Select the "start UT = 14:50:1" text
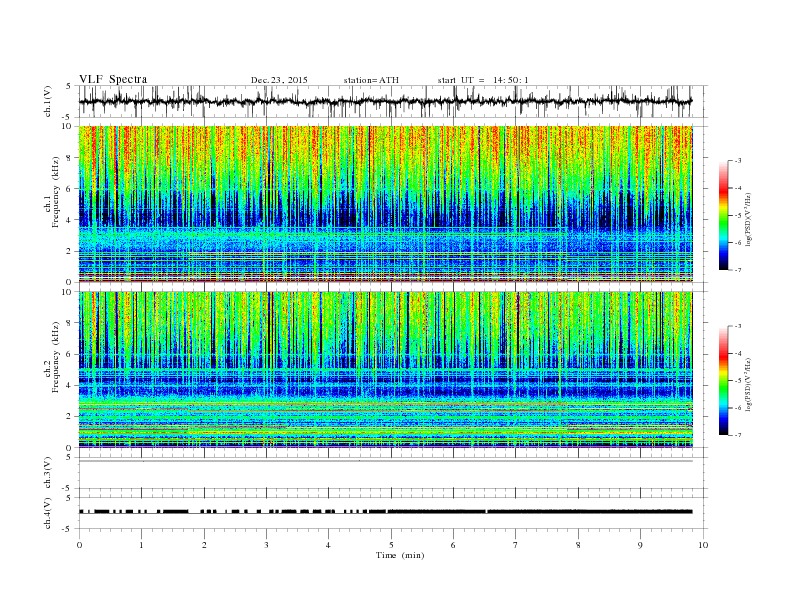The image size is (792, 612). (x=483, y=80)
